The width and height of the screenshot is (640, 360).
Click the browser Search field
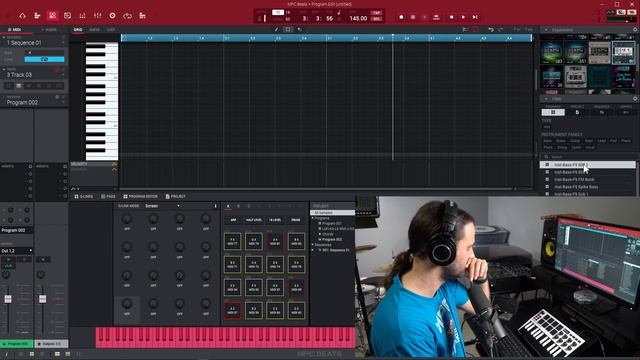588,157
